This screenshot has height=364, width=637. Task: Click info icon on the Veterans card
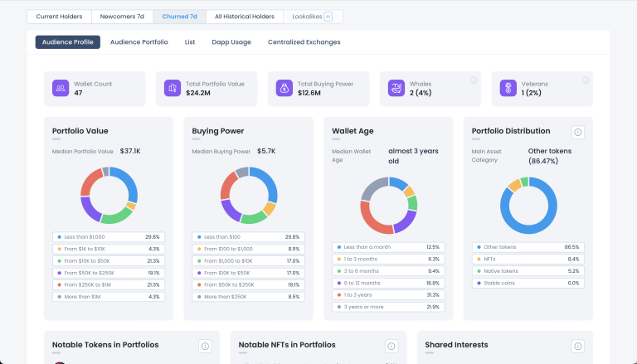[585, 80]
